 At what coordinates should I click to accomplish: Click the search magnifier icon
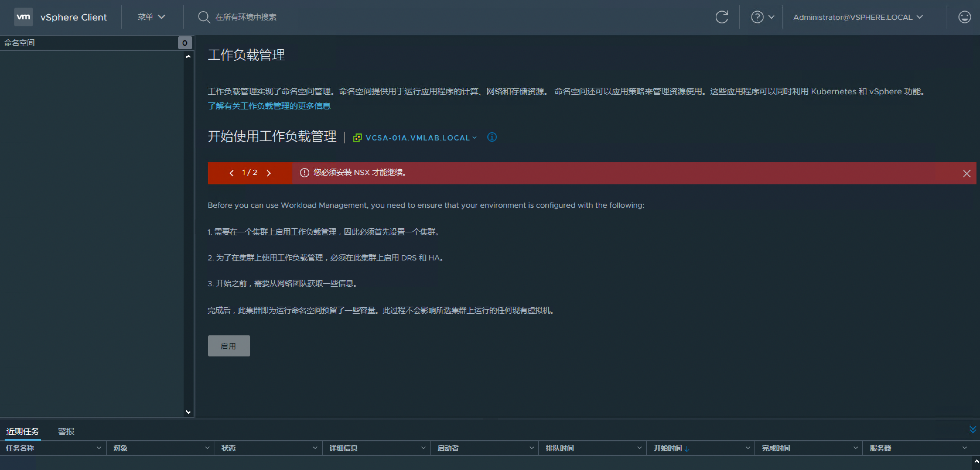[204, 17]
